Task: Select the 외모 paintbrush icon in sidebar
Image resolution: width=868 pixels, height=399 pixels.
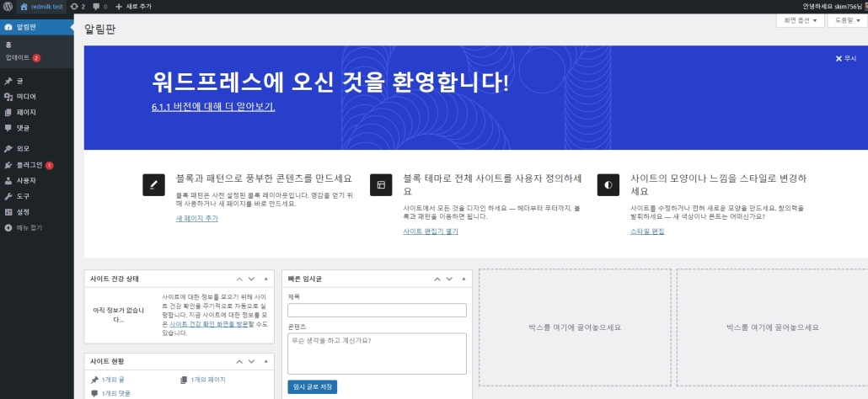Action: coord(8,149)
